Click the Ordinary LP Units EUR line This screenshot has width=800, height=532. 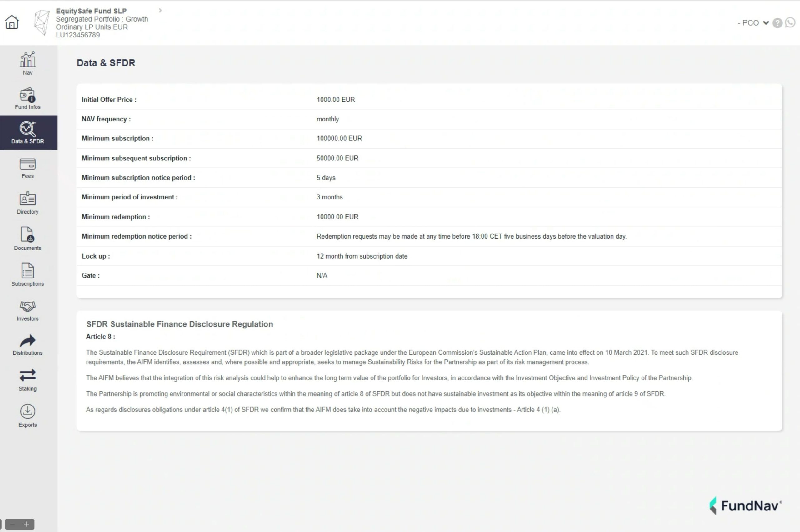pyautogui.click(x=92, y=27)
